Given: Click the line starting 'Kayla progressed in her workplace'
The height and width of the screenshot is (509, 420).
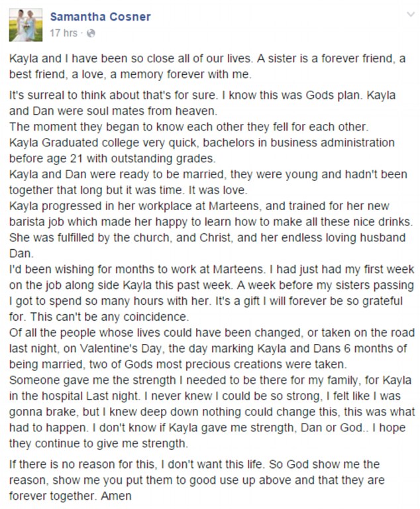Looking at the screenshot, I should pos(199,206).
